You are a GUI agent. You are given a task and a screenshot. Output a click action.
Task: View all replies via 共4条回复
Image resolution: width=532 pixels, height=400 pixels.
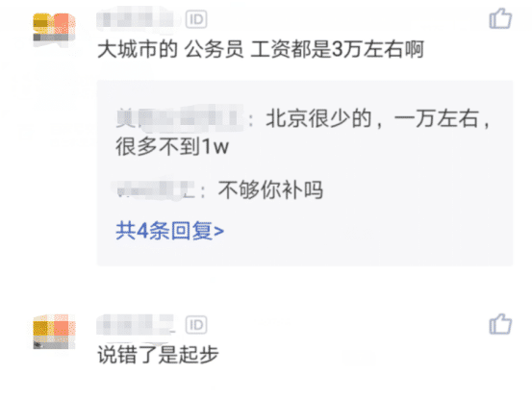[169, 231]
